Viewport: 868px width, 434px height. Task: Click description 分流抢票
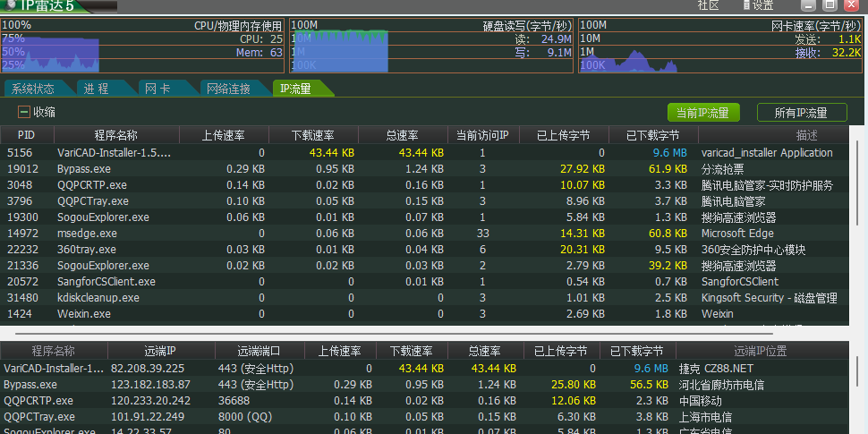pos(722,169)
